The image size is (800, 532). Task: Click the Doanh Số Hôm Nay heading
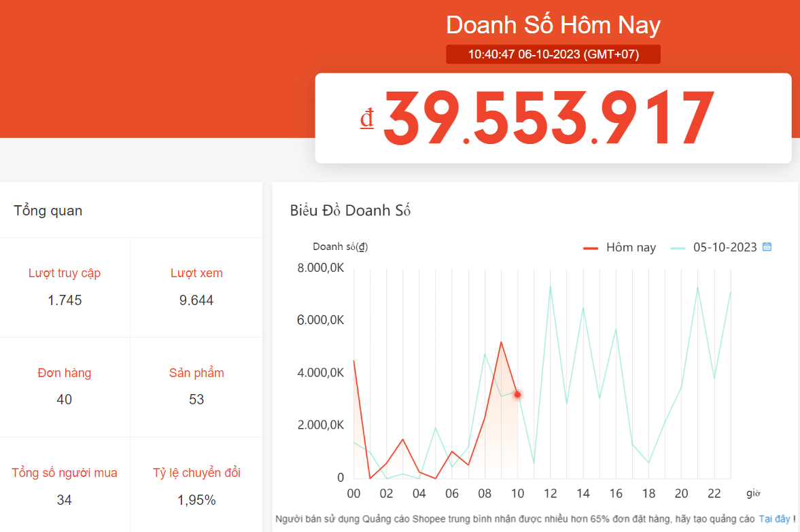pyautogui.click(x=553, y=25)
